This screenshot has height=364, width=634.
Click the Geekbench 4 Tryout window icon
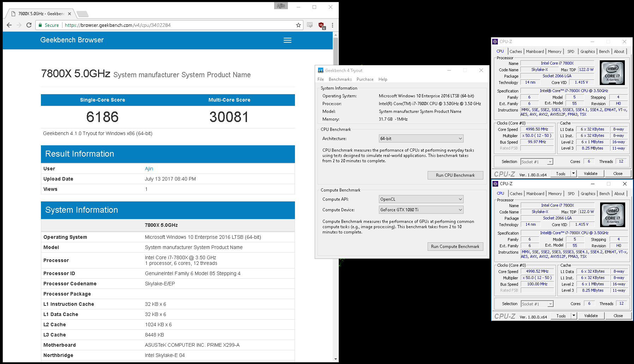click(321, 70)
